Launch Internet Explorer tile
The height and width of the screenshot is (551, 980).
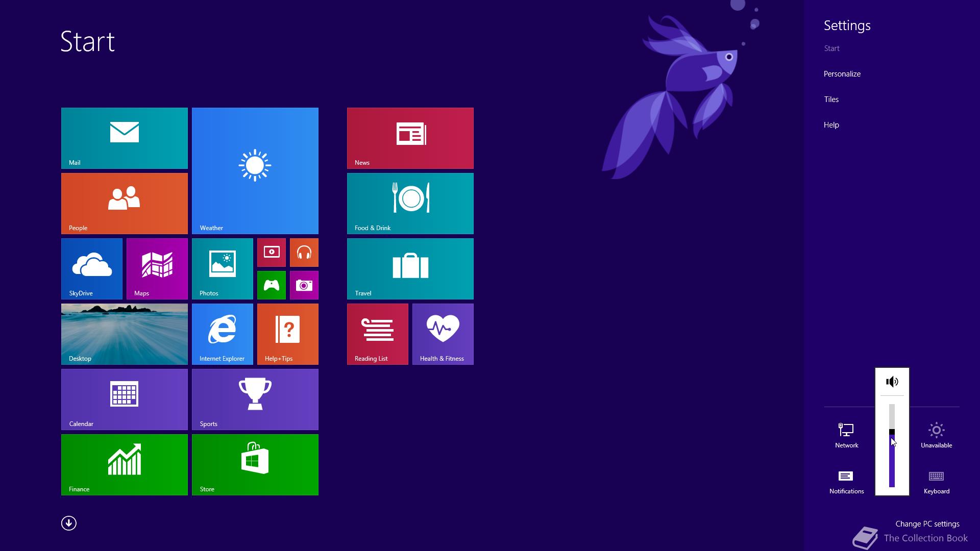point(223,334)
